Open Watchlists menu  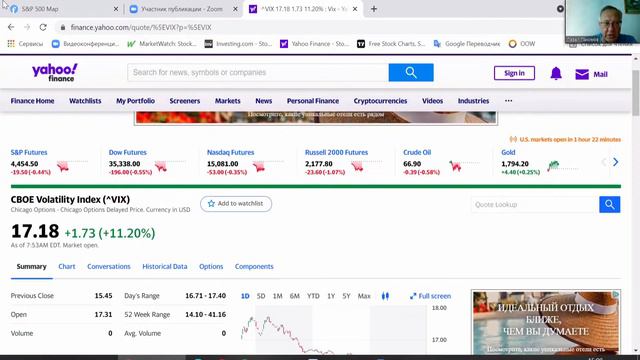click(x=85, y=101)
